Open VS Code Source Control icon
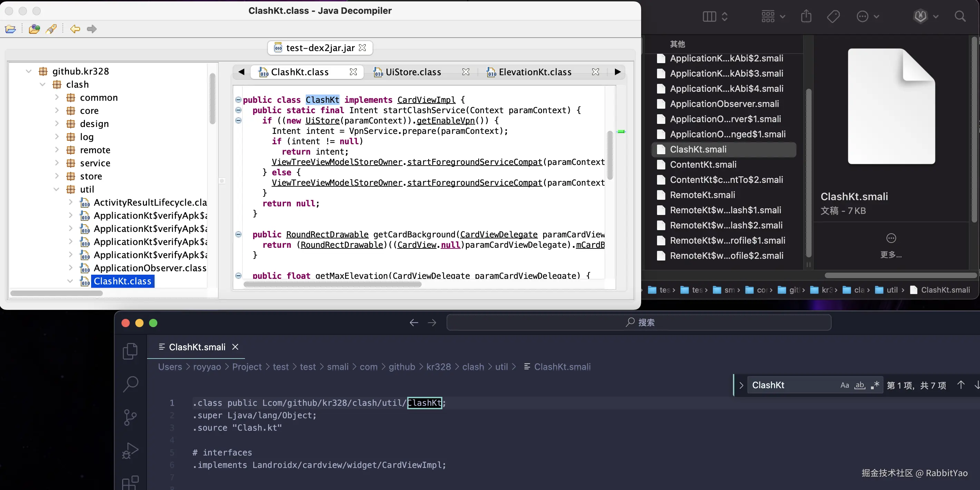This screenshot has width=980, height=490. [130, 417]
